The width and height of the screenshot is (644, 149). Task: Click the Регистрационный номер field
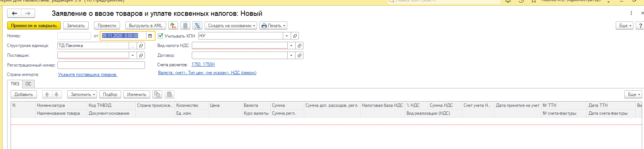click(101, 65)
